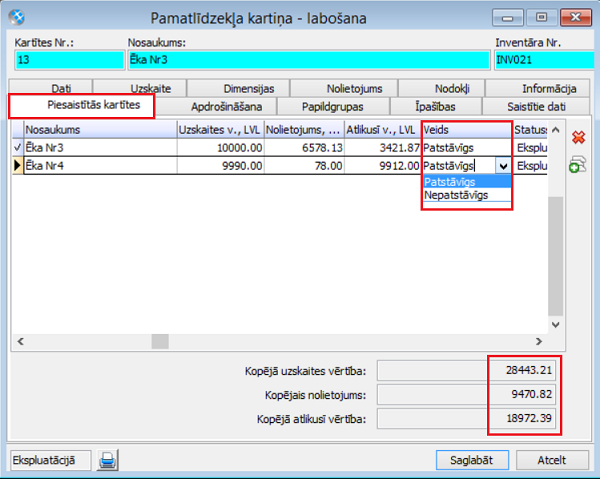Click the Veids column header
The height and width of the screenshot is (479, 600).
click(467, 130)
